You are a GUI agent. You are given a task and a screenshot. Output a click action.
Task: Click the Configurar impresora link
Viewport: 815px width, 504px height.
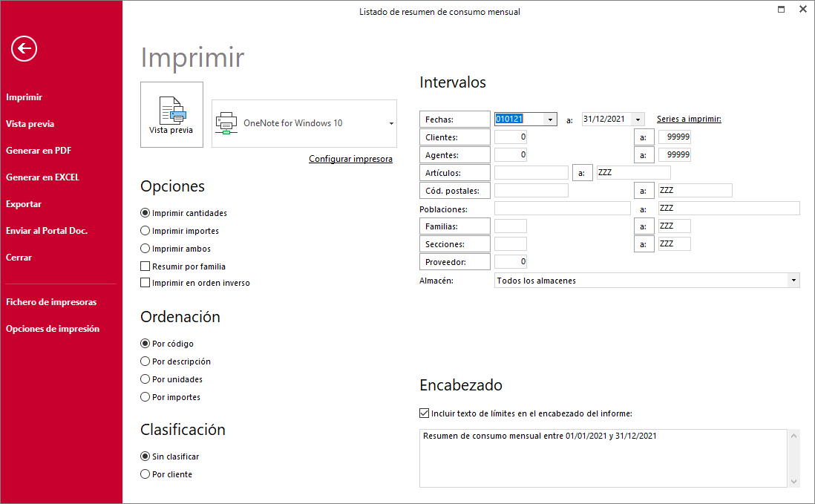[350, 159]
